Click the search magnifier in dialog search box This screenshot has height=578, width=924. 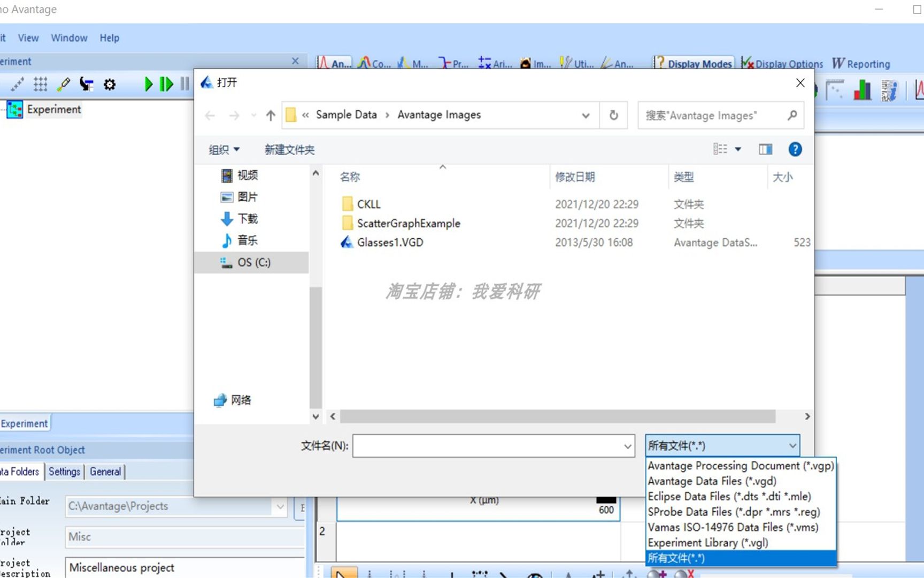pos(792,115)
